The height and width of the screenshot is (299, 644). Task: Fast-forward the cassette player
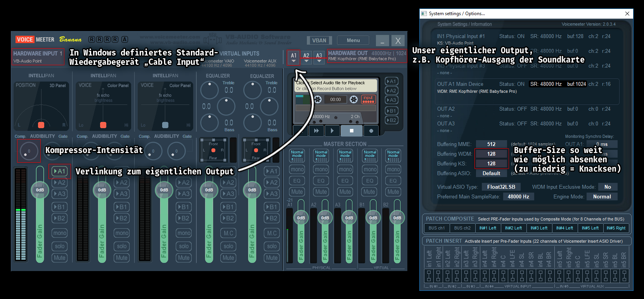(x=316, y=131)
